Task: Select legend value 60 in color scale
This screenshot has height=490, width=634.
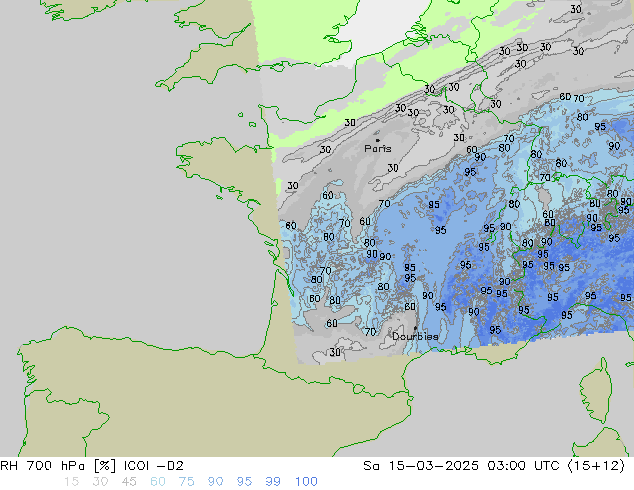Action: pyautogui.click(x=158, y=482)
